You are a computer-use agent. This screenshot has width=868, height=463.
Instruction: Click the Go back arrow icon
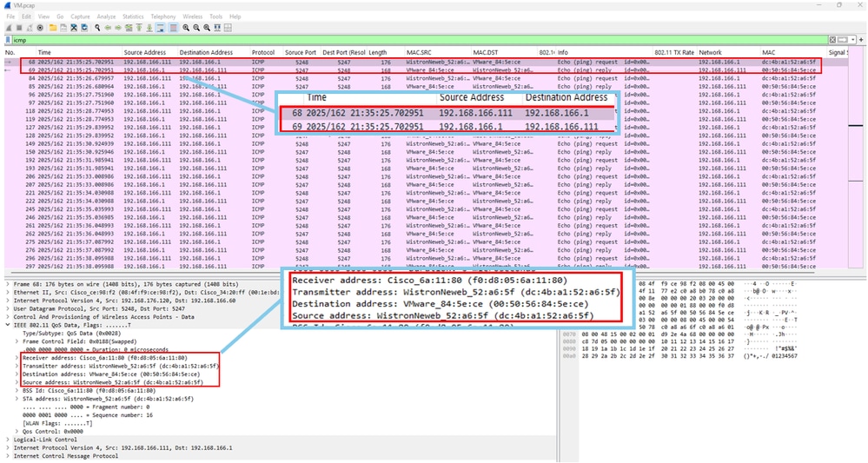point(108,28)
